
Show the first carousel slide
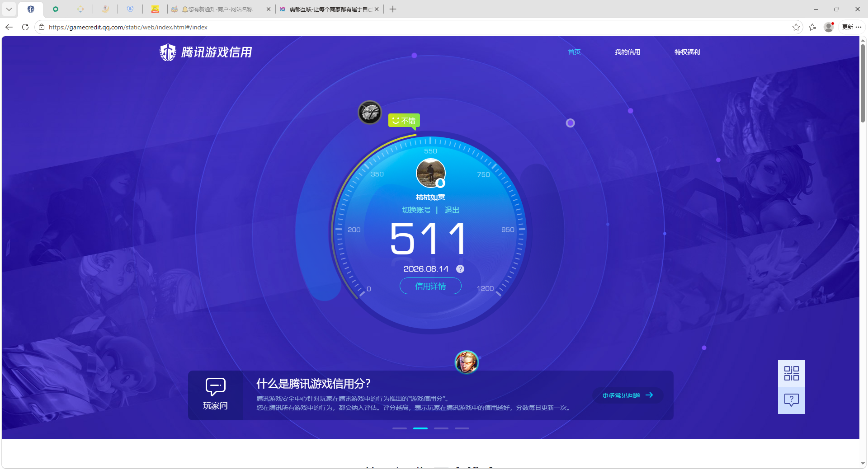point(400,428)
